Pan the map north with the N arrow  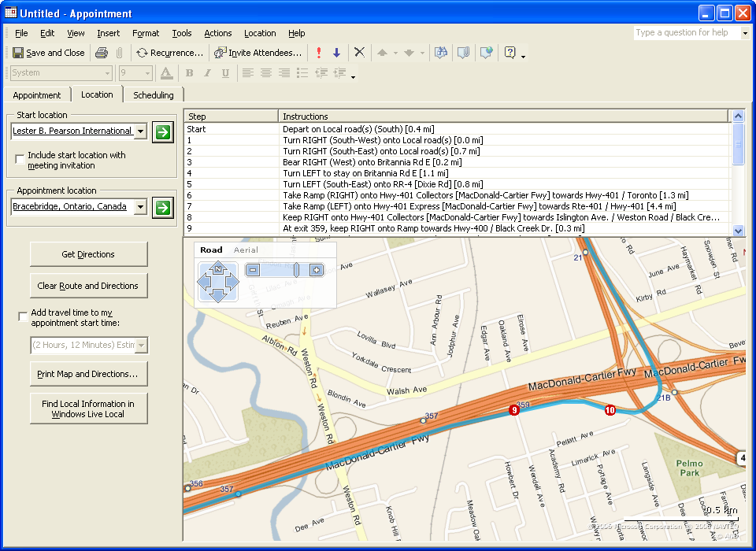[x=217, y=269]
